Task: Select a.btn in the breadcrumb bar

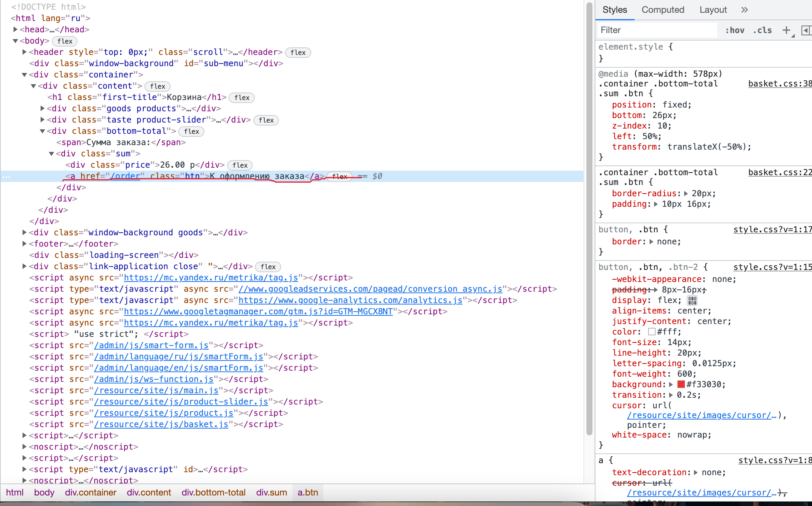Action: click(x=308, y=492)
